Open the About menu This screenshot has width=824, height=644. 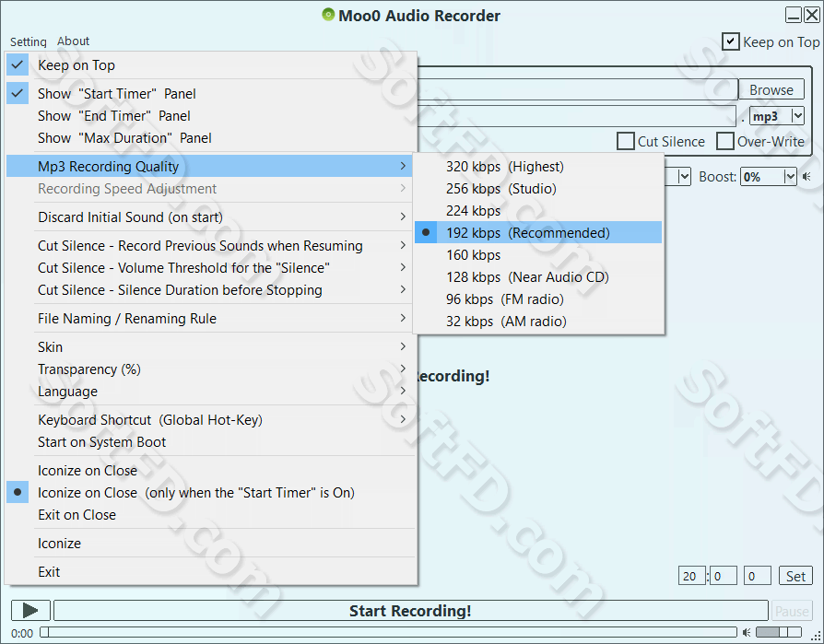pyautogui.click(x=73, y=41)
